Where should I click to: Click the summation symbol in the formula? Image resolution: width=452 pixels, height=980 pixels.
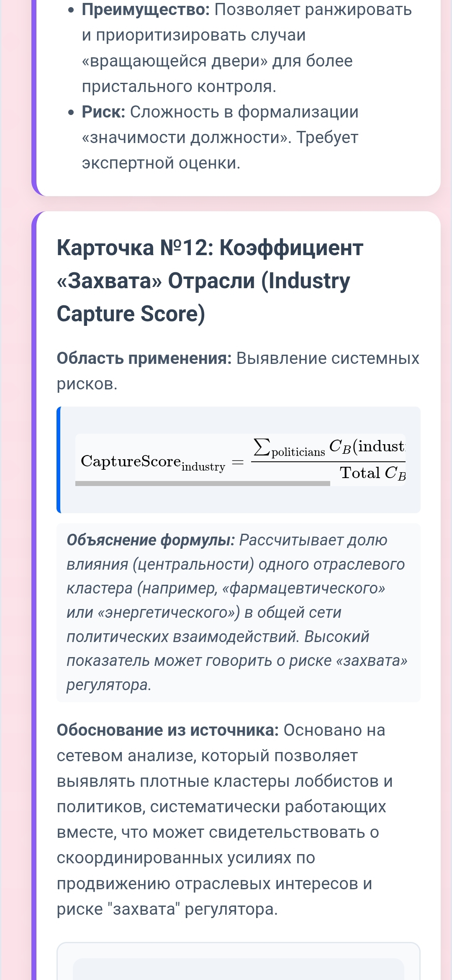point(261,447)
